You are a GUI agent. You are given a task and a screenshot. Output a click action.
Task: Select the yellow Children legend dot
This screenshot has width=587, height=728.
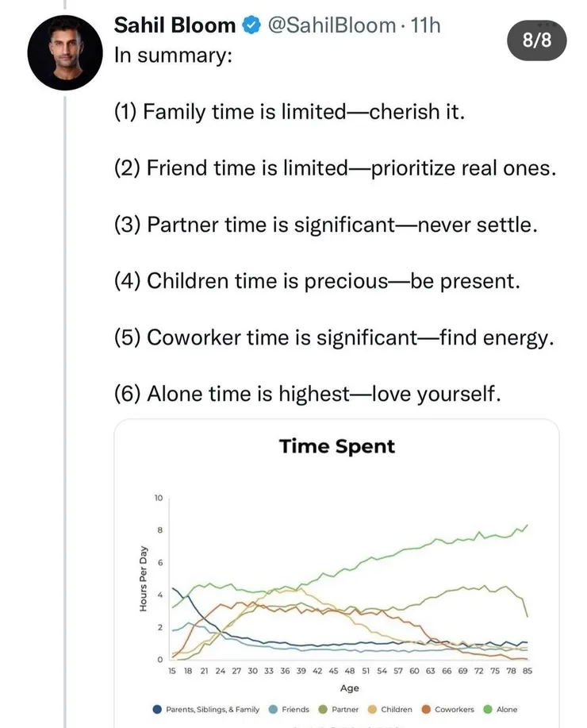coord(371,709)
